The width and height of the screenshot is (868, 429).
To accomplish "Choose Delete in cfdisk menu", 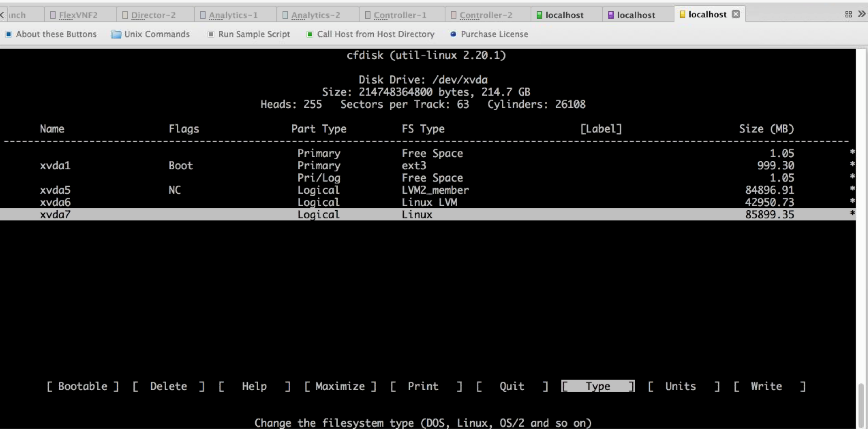I will coord(169,386).
